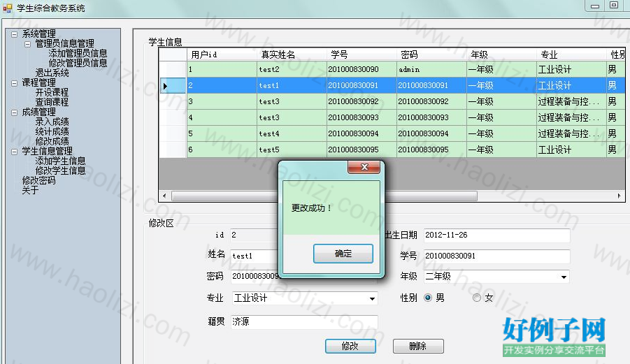The width and height of the screenshot is (630, 364).
Task: Click the id input field
Action: click(x=254, y=235)
